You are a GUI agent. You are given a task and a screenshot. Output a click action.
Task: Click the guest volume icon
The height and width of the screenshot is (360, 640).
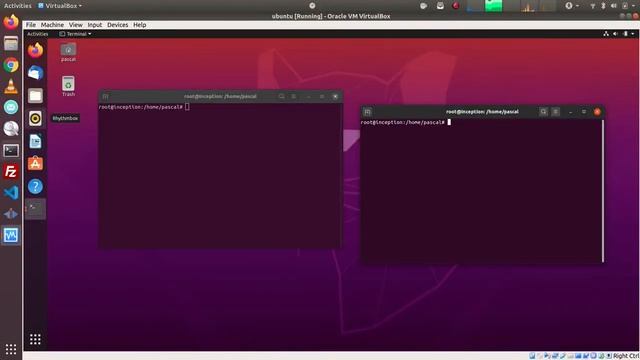point(616,34)
